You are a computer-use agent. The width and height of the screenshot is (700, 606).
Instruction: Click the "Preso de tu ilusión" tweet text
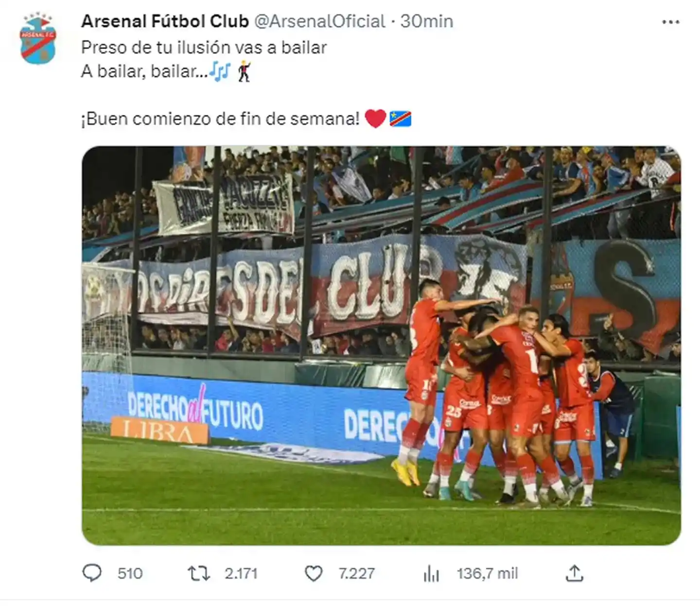coord(204,48)
